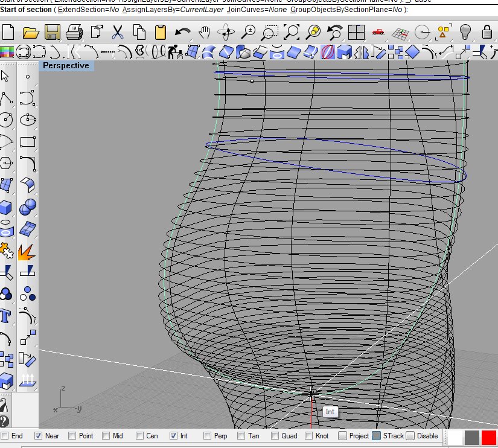Select the red color swatch
Image resolution: width=498 pixels, height=448 pixels.
tap(488, 437)
